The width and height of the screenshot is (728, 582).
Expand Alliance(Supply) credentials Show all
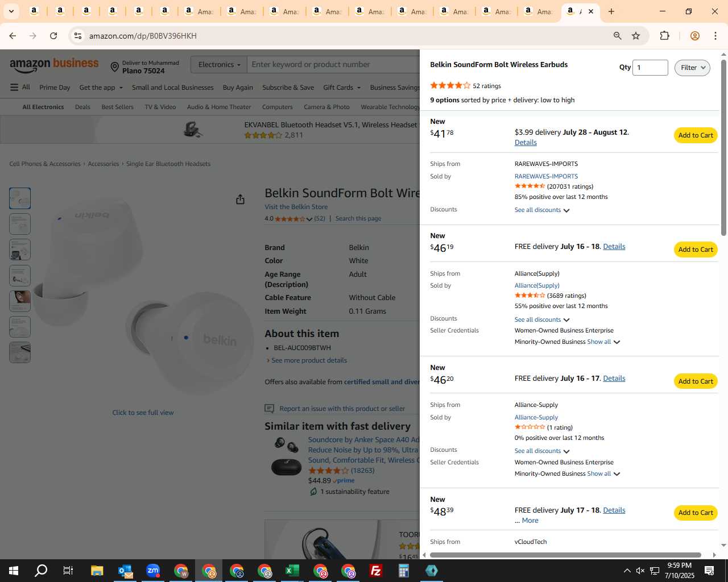[x=603, y=342]
